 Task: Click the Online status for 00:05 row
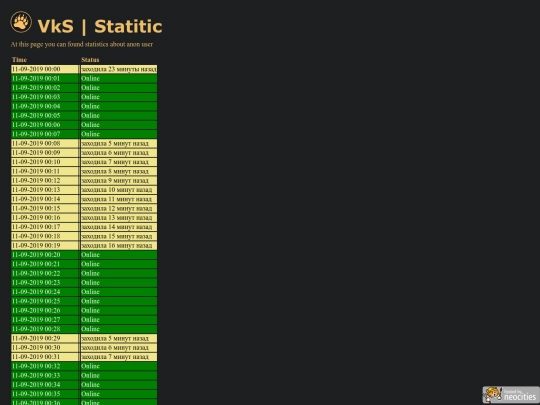119,115
